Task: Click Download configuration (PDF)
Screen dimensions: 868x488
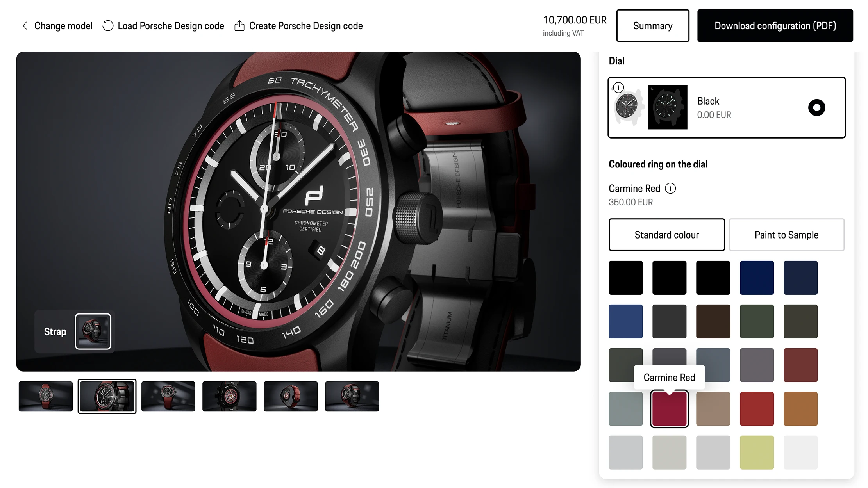Action: 775,26
